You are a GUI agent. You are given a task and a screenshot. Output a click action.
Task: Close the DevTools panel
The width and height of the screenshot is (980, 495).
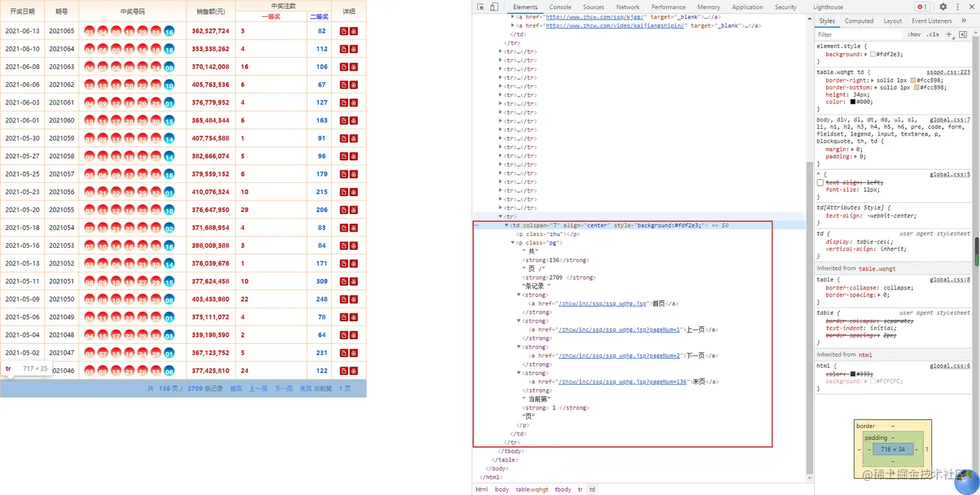pyautogui.click(x=971, y=6)
